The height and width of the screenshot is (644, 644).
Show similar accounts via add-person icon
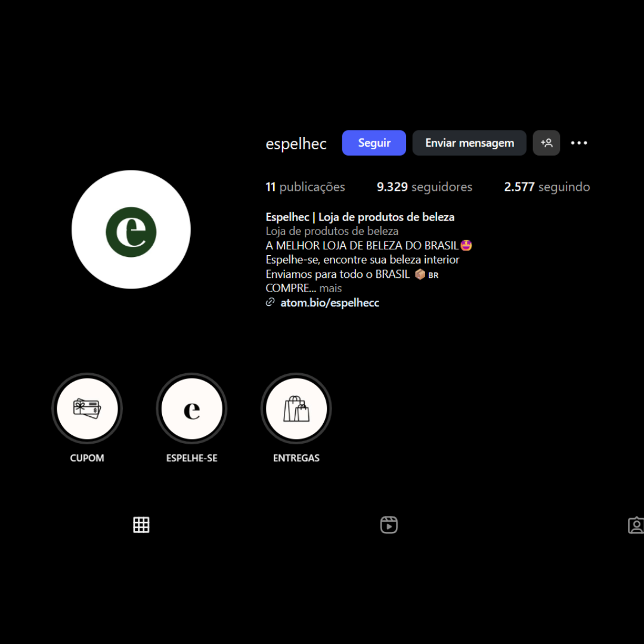546,143
